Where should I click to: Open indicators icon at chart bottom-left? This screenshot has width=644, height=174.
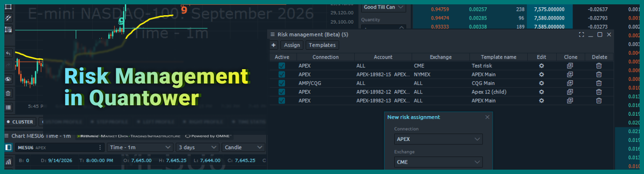pyautogui.click(x=8, y=162)
